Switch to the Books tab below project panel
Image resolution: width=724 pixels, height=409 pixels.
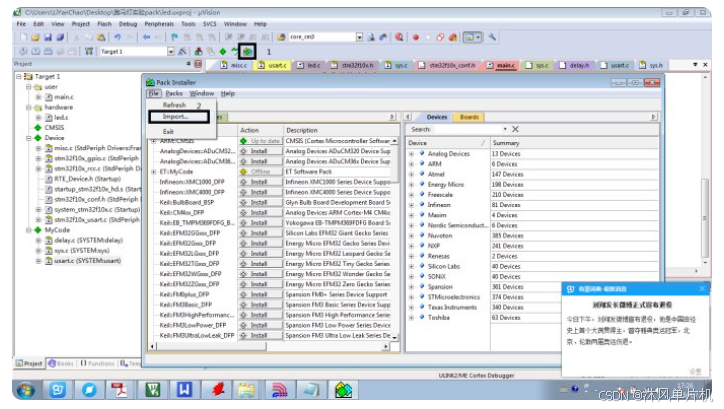point(61,364)
